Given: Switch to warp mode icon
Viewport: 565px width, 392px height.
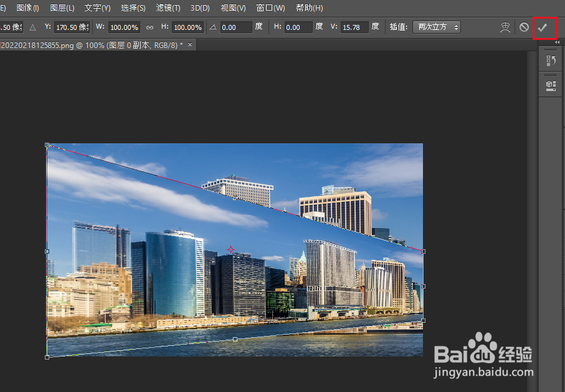Looking at the screenshot, I should tap(505, 27).
